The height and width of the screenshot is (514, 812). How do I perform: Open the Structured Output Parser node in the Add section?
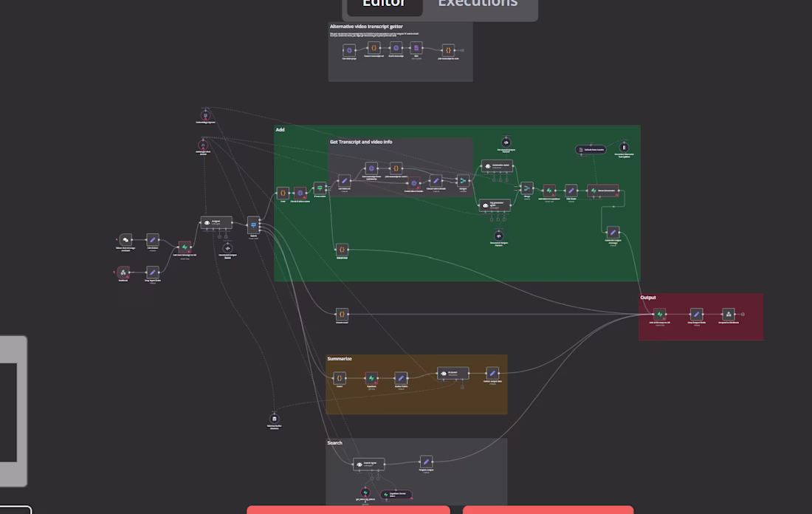pos(505,143)
